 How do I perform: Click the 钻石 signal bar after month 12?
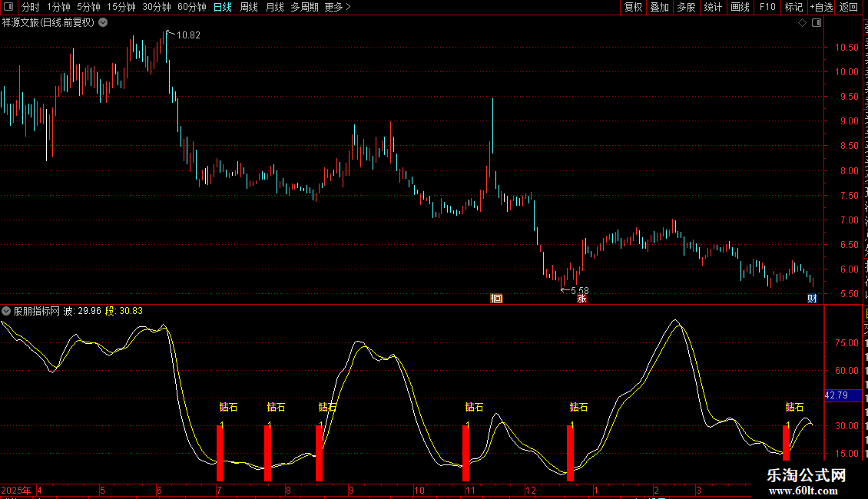(x=570, y=452)
